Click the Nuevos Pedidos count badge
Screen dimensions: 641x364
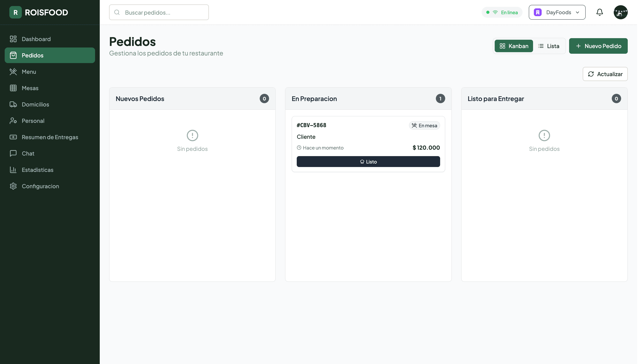pyautogui.click(x=264, y=98)
